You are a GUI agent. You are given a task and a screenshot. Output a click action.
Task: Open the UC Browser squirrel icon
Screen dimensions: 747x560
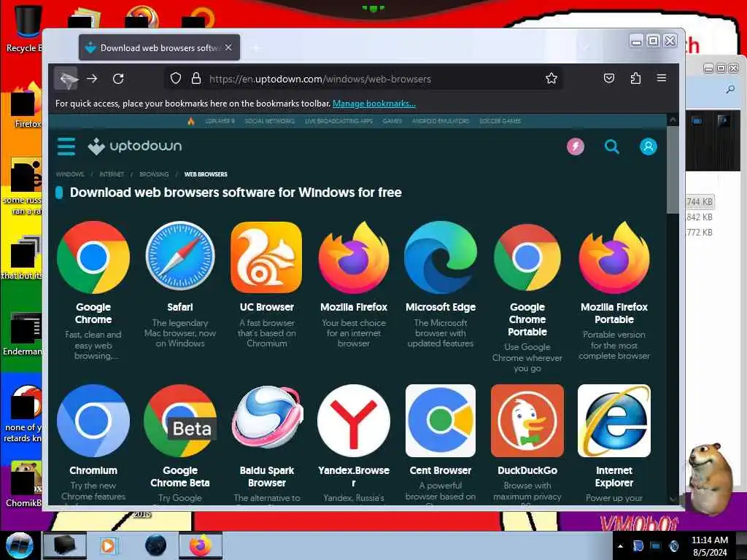click(267, 257)
